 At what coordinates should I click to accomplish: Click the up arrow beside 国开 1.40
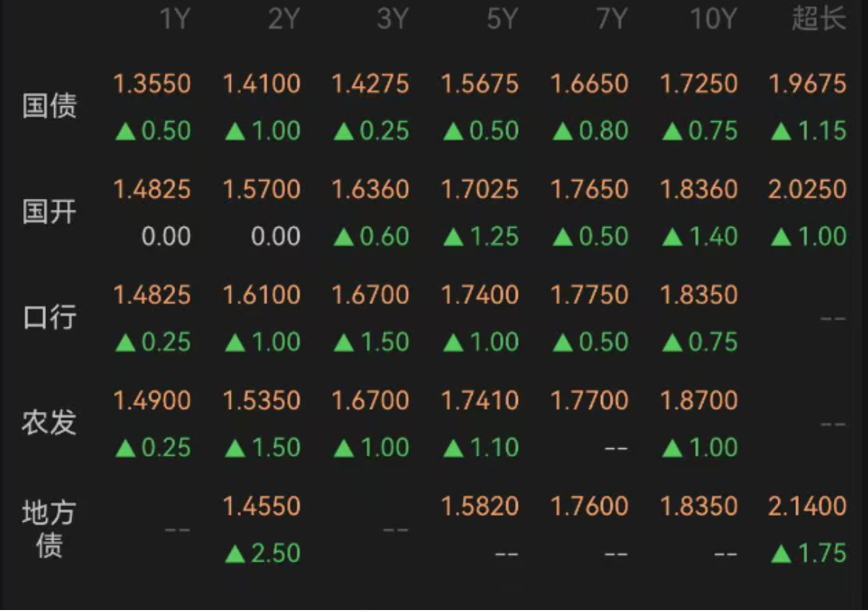pos(672,237)
